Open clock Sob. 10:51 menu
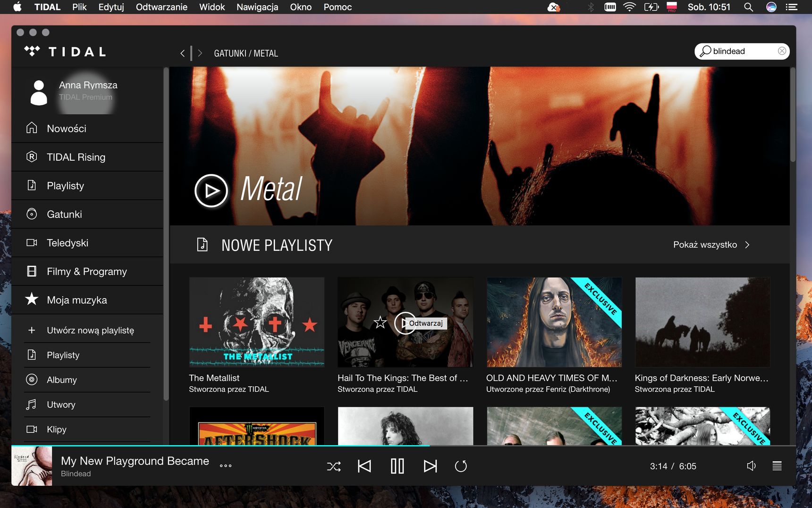 click(709, 7)
